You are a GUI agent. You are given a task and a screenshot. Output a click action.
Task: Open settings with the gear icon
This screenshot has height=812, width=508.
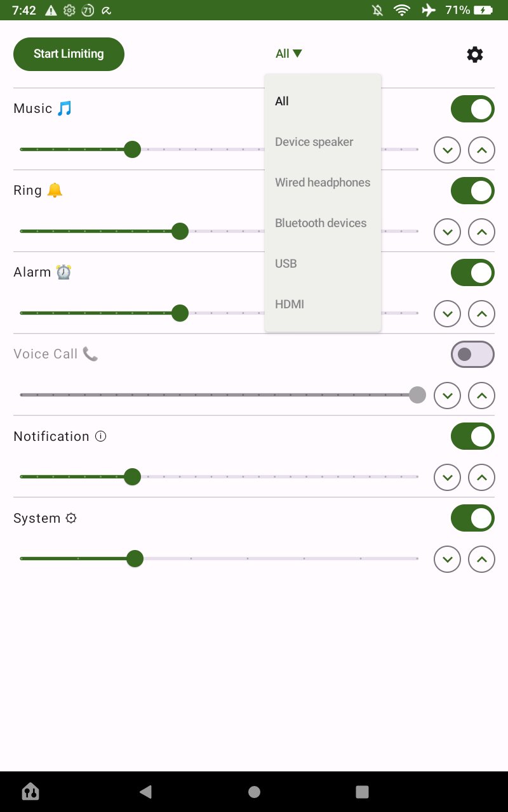click(x=474, y=55)
